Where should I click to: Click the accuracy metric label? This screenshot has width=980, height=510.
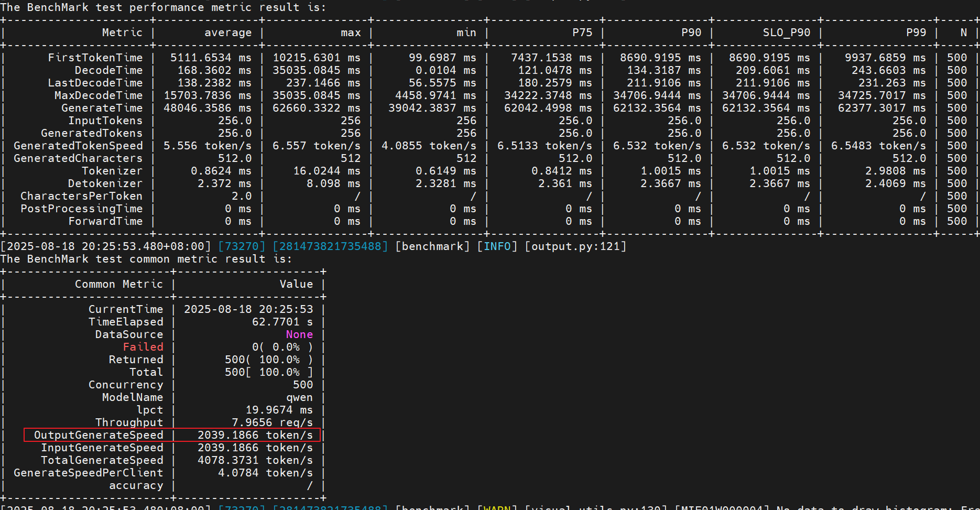click(136, 485)
